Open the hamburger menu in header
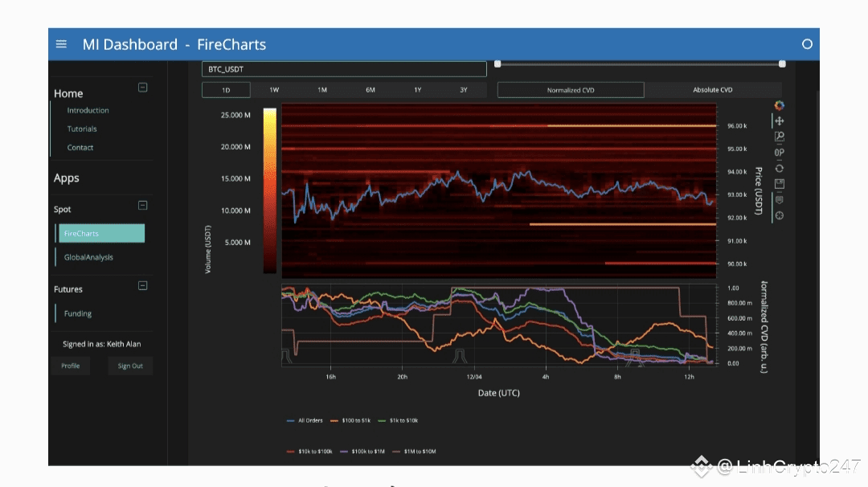The height and width of the screenshot is (487, 868). (x=61, y=44)
